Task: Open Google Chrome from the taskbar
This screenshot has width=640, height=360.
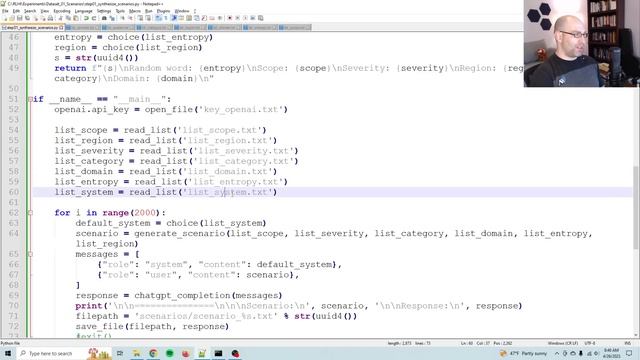Action: (x=153, y=353)
